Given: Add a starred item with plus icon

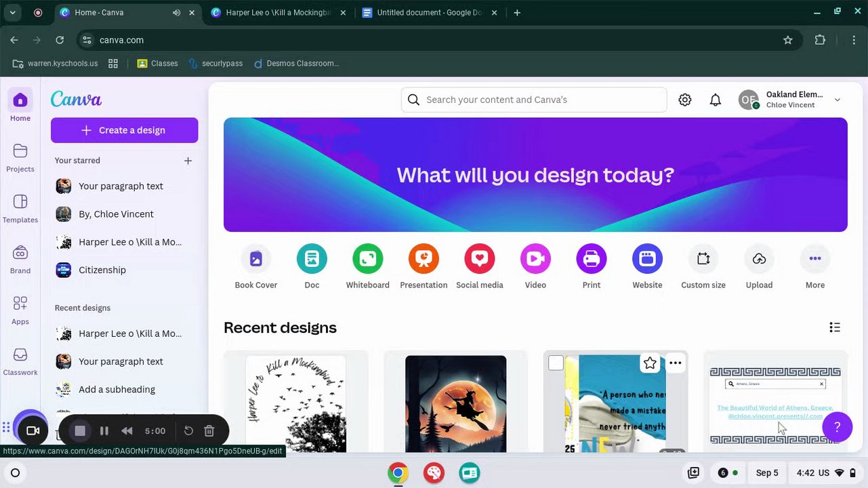Looking at the screenshot, I should tap(188, 161).
